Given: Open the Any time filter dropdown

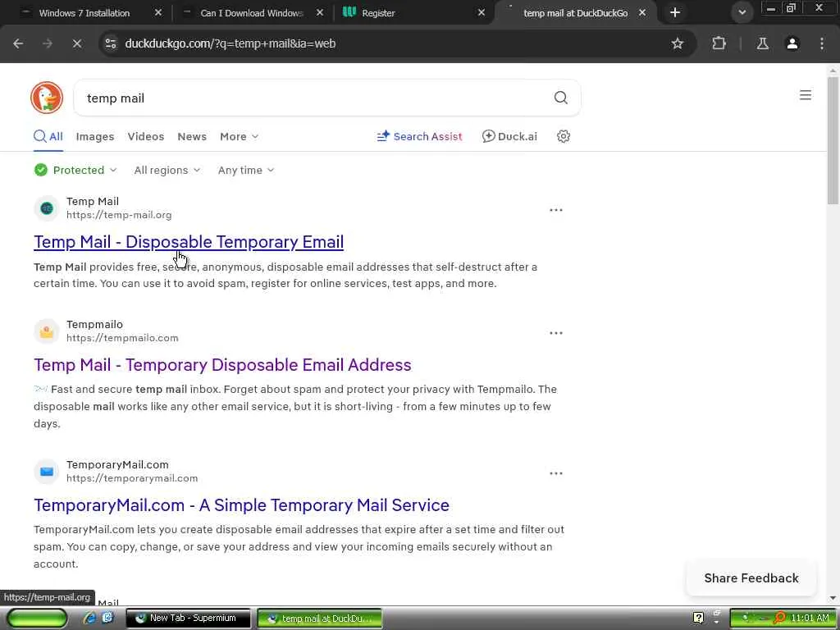Looking at the screenshot, I should click(246, 170).
